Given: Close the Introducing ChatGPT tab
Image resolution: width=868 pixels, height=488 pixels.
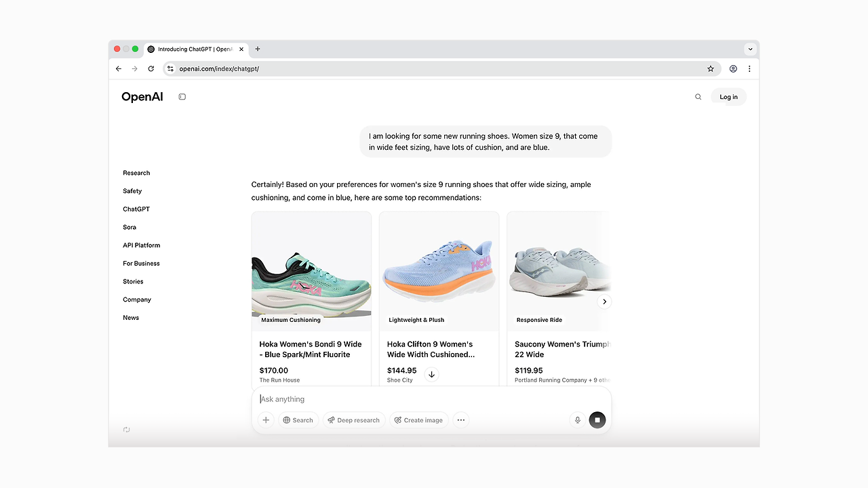Looking at the screenshot, I should point(241,49).
